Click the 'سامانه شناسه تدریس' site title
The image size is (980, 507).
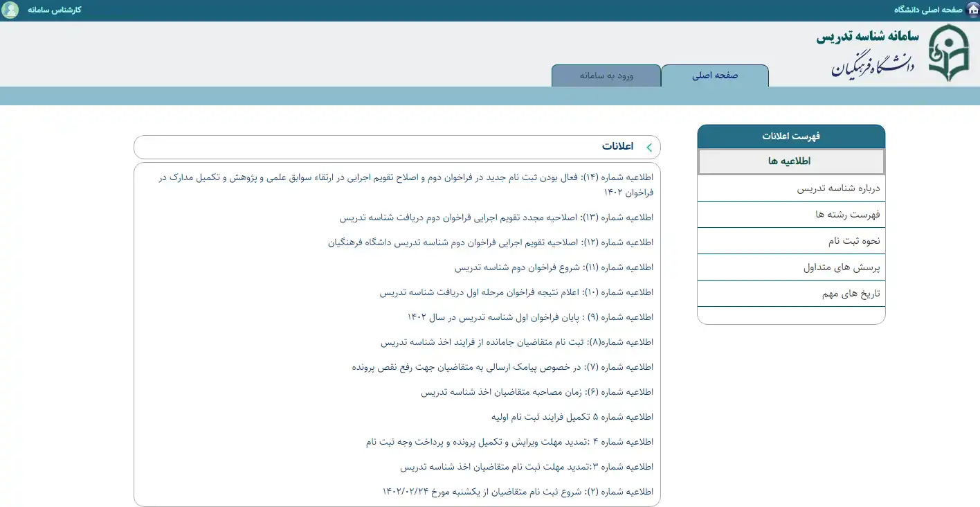[x=867, y=37]
